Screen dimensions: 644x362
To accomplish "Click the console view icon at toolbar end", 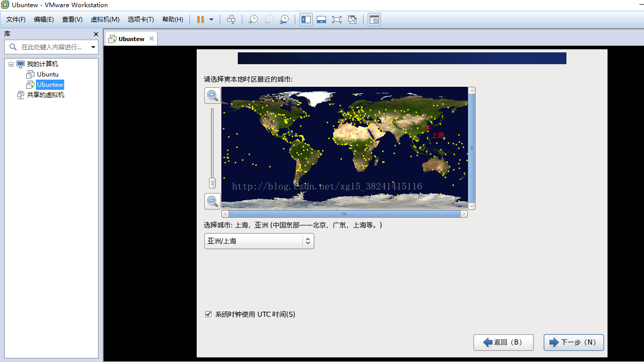I will click(374, 20).
